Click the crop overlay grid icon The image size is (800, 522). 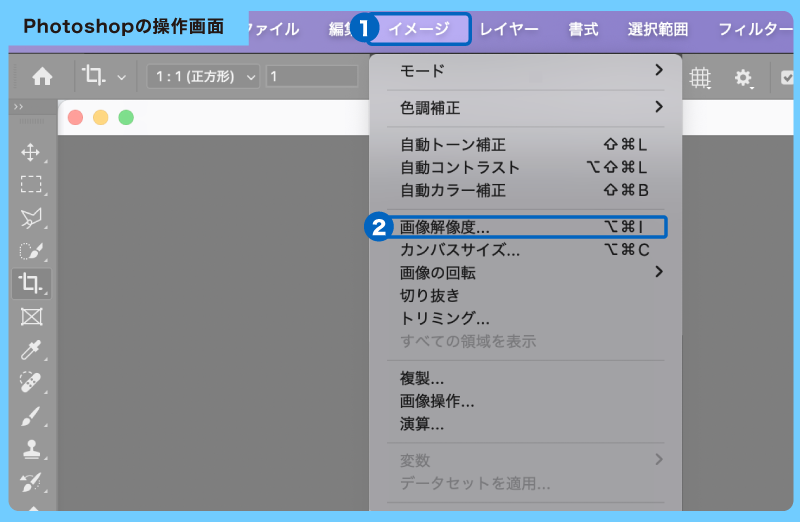tap(700, 78)
